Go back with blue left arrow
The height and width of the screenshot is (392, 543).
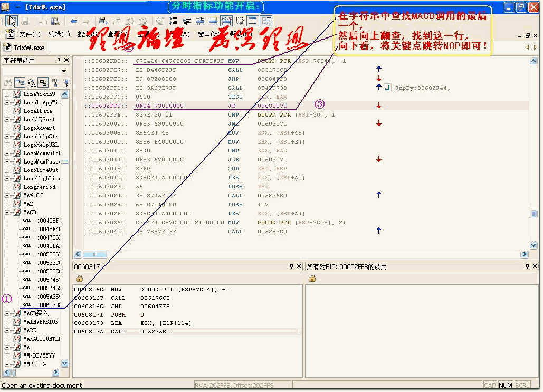pos(74,21)
